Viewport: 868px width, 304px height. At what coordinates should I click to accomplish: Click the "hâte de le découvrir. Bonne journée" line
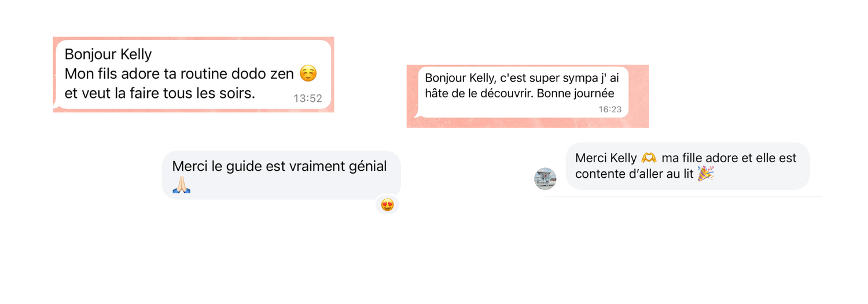click(519, 93)
